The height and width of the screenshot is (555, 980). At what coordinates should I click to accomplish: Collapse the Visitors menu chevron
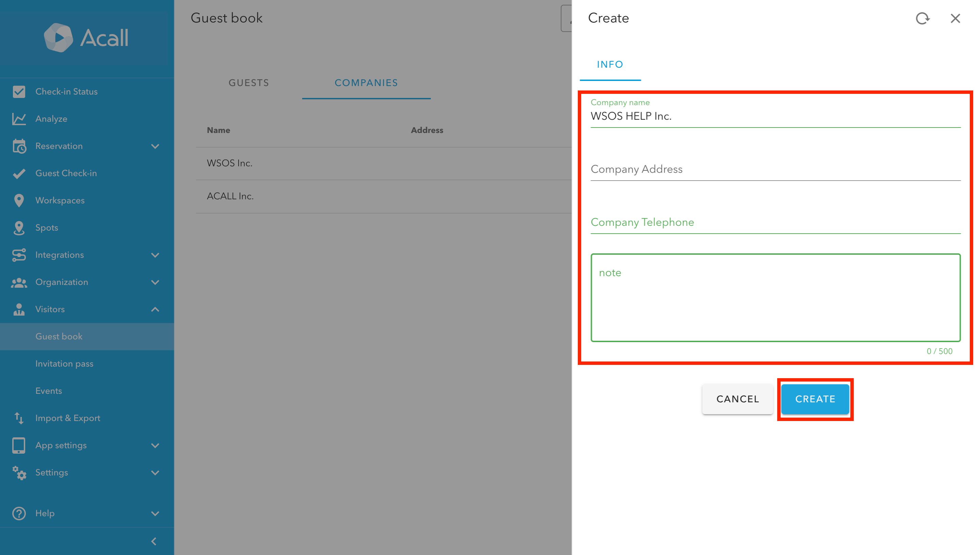point(155,309)
